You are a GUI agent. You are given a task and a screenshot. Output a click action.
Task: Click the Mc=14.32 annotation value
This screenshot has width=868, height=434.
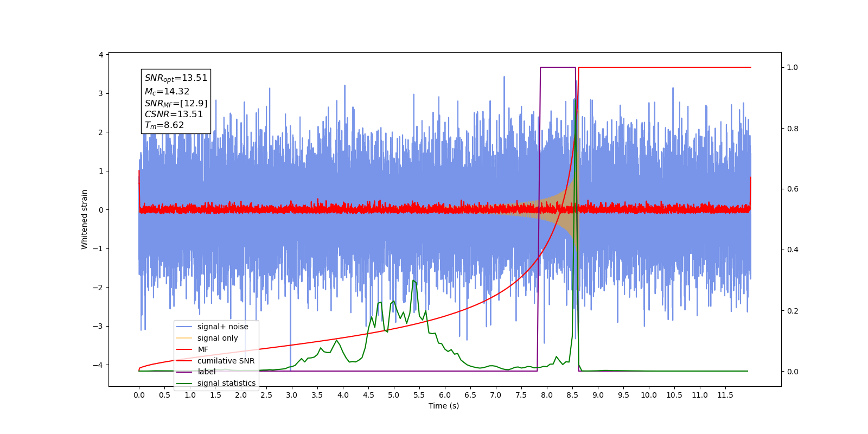(167, 92)
